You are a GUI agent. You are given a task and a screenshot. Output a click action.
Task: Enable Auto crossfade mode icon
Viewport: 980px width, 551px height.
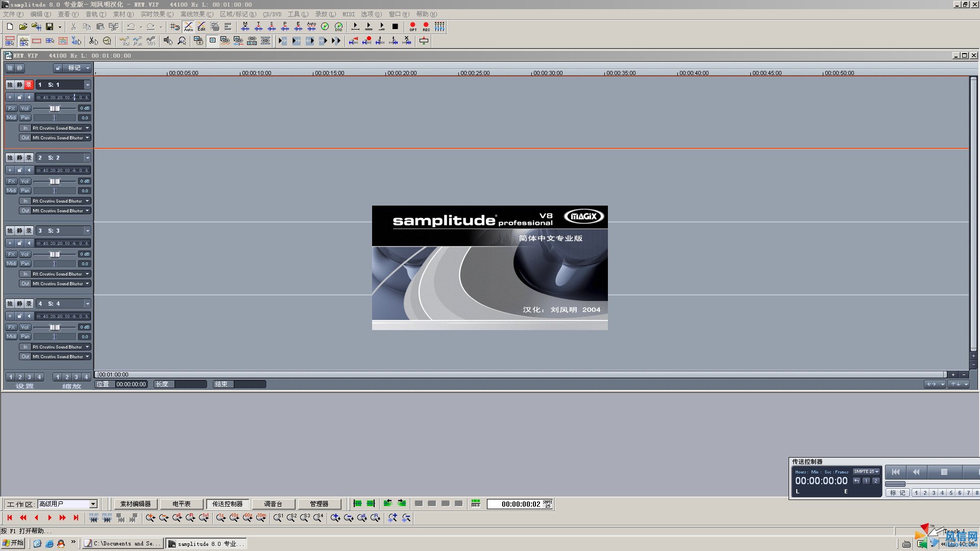(189, 27)
